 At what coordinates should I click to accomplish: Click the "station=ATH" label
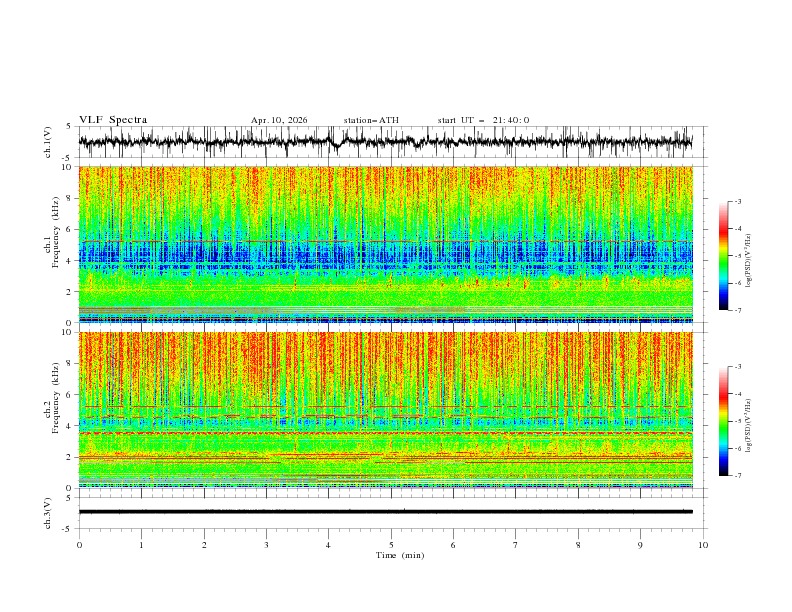pos(371,120)
